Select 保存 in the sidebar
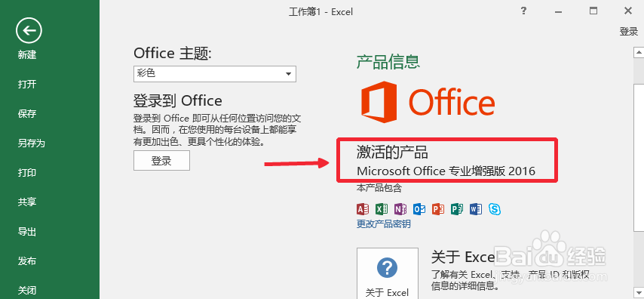 (27, 114)
